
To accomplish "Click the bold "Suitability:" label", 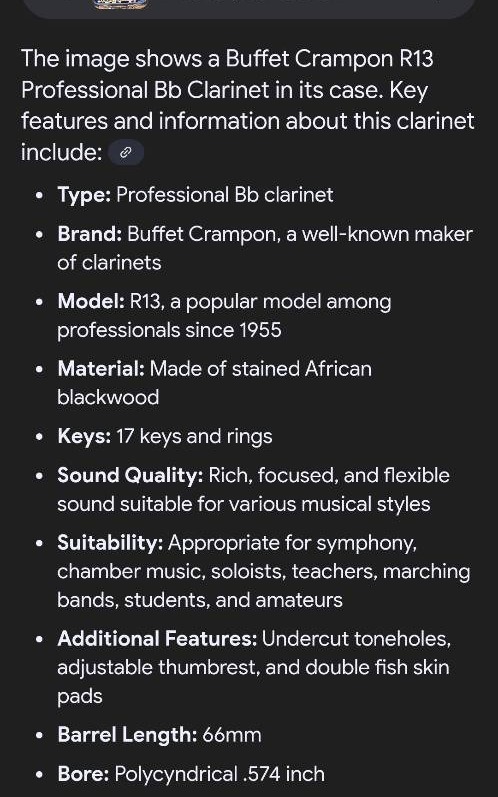I will [x=110, y=543].
